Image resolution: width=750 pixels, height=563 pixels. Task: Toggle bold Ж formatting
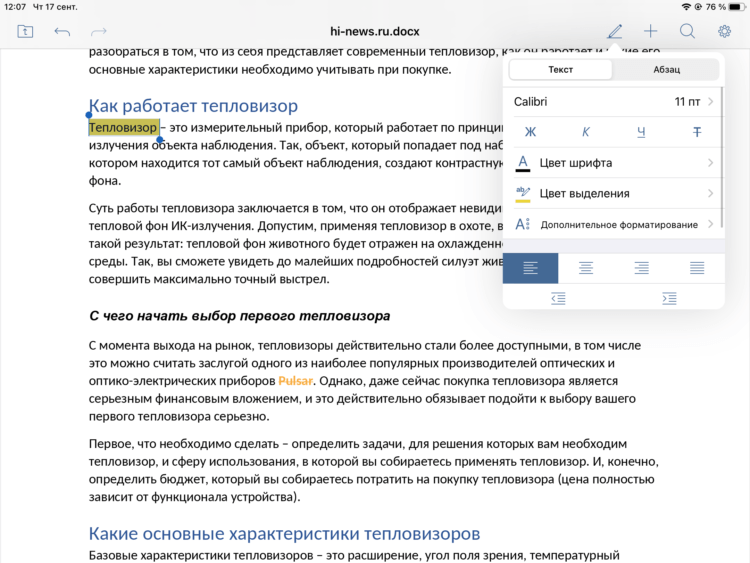(x=530, y=132)
